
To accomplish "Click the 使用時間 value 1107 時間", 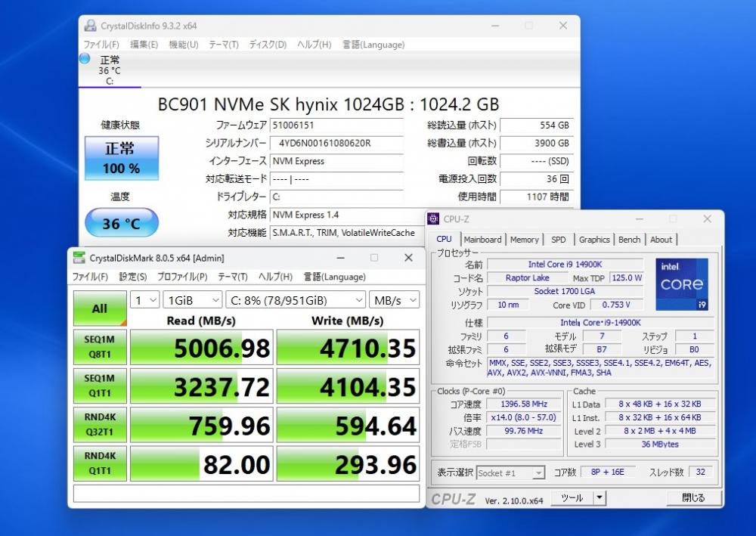I will point(537,197).
